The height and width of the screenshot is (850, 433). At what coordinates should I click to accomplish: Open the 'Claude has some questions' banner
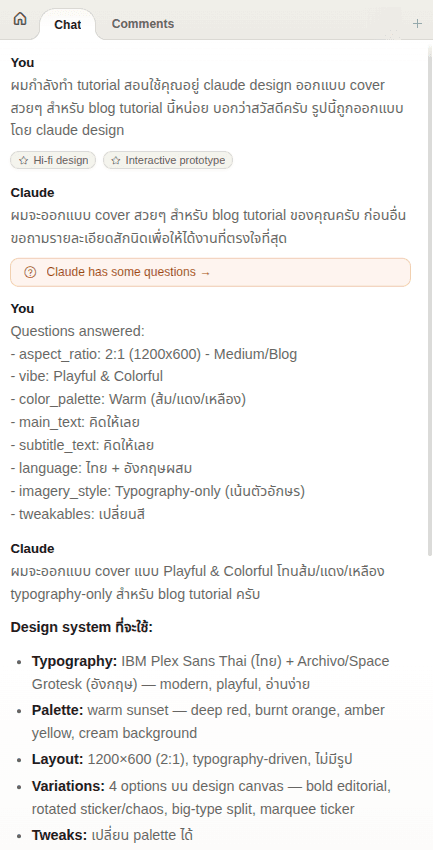[x=210, y=272]
